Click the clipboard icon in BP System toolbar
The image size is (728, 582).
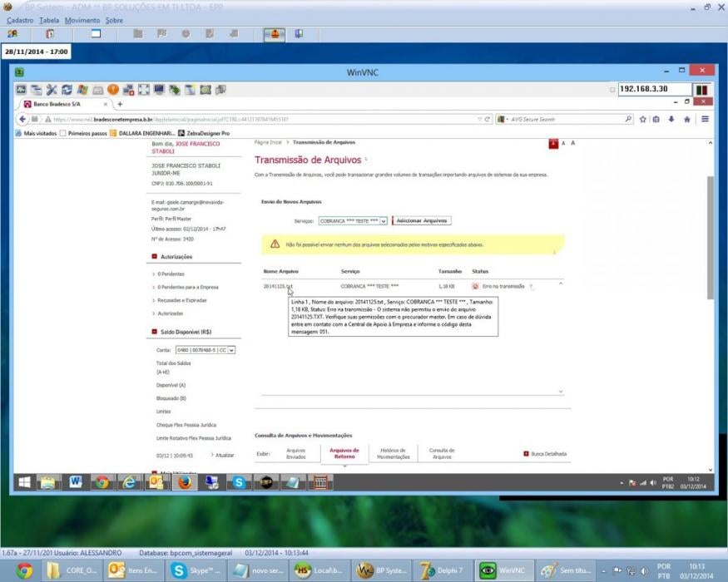(50, 34)
